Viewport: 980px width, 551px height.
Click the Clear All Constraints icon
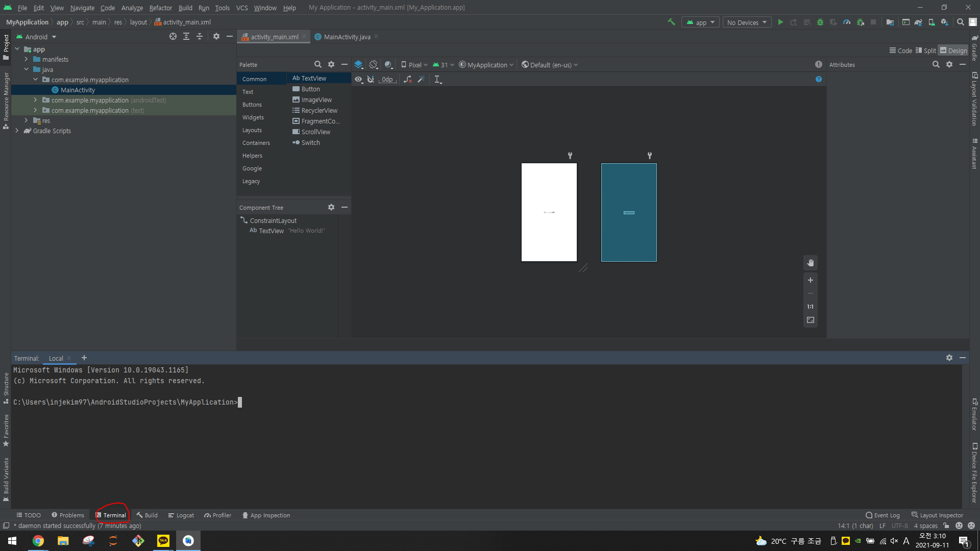coord(407,80)
